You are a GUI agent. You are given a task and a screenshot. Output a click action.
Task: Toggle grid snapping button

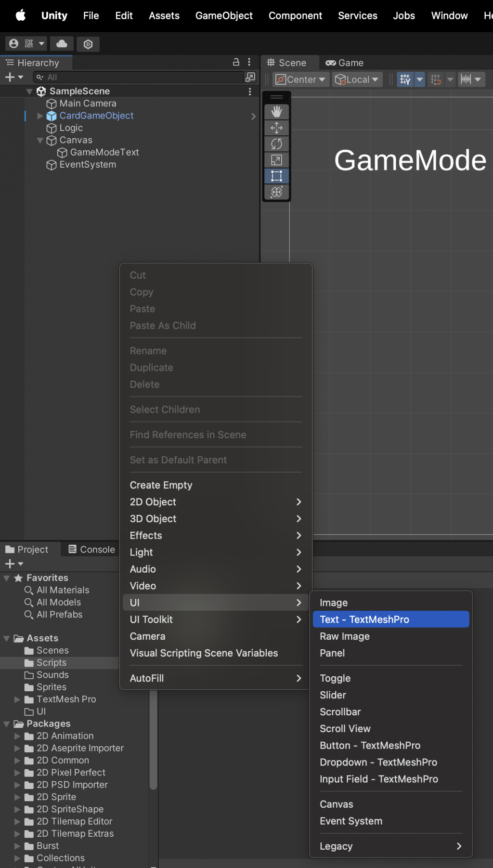[x=436, y=79]
